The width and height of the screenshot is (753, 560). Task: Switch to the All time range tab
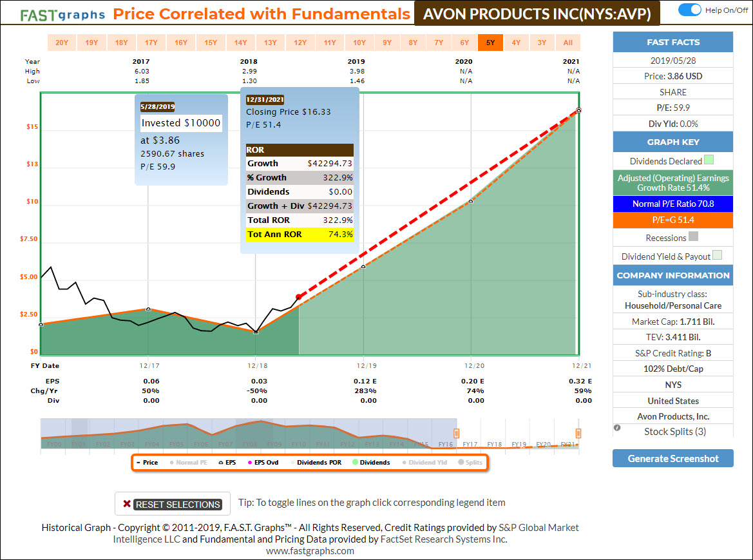pyautogui.click(x=567, y=43)
